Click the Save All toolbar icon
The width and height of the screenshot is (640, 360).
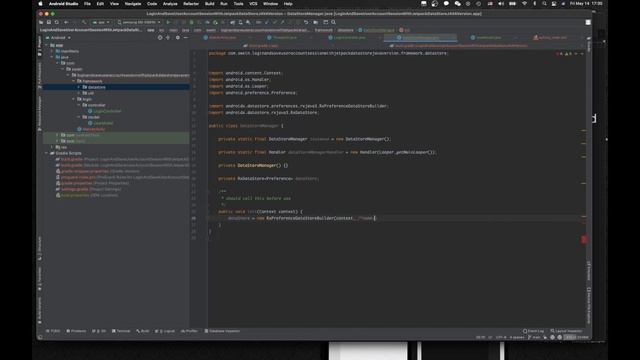[49, 22]
